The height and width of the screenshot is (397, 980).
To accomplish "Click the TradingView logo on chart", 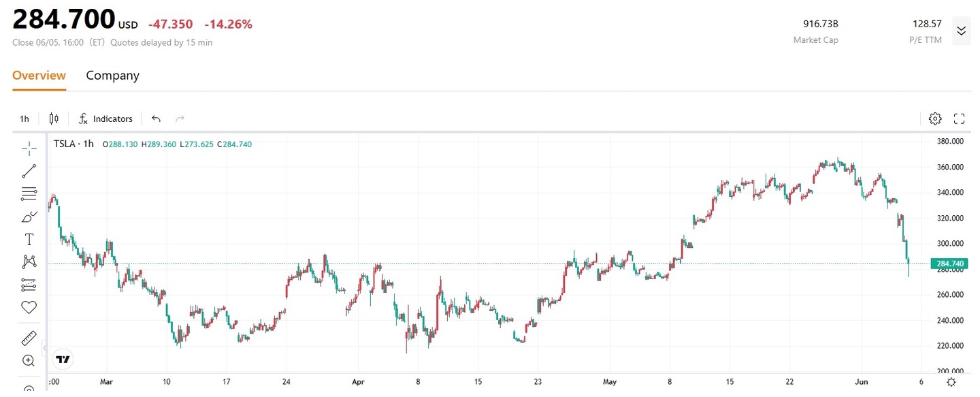I will coord(63,359).
